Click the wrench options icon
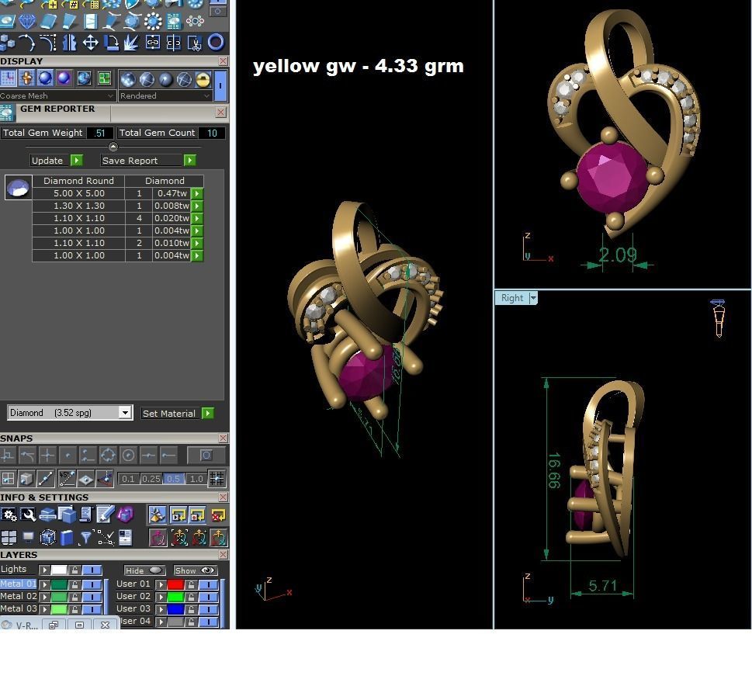 coord(28,515)
